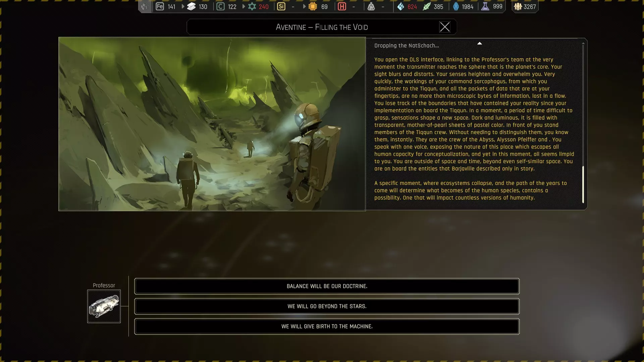Click the steel plates resource icon
Screen dimensions: 644x362
click(191, 6)
